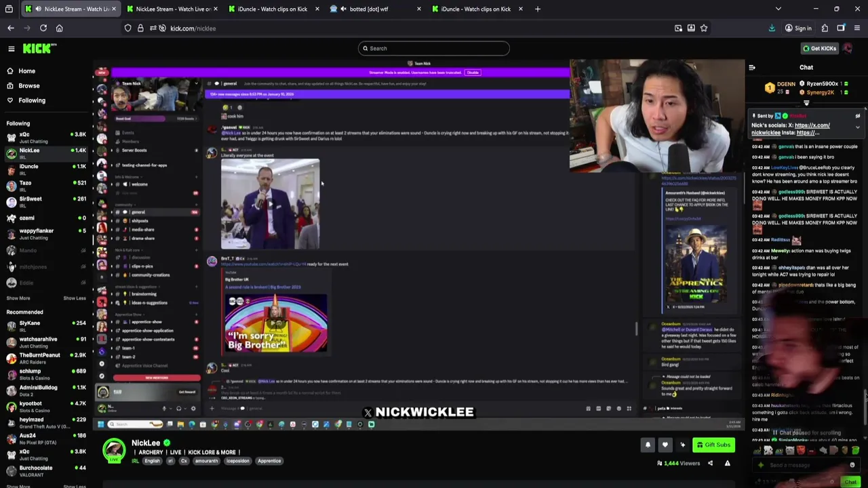Image resolution: width=868 pixels, height=488 pixels.
Task: Open the emote picker in chat input
Action: [x=852, y=466]
